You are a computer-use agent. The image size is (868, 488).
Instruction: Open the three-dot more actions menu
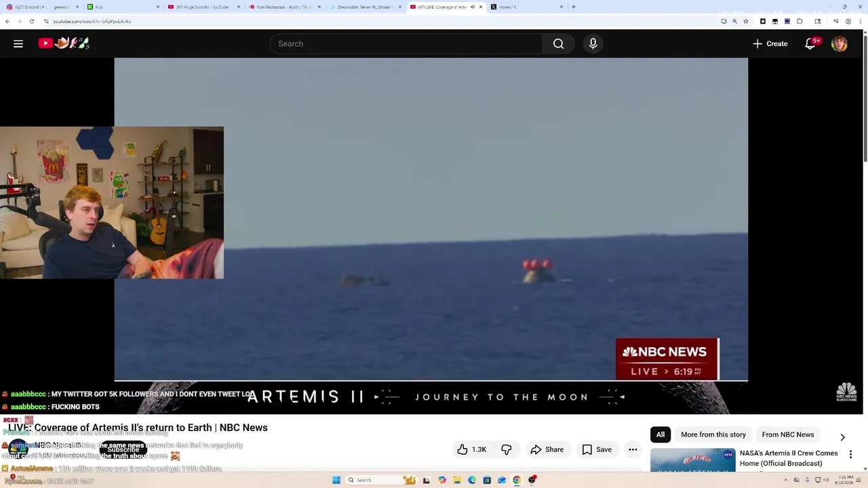point(633,449)
